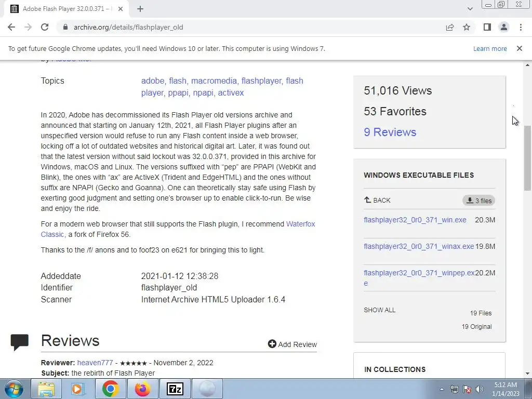Open a new browser tab
The image size is (532, 399).
(140, 9)
